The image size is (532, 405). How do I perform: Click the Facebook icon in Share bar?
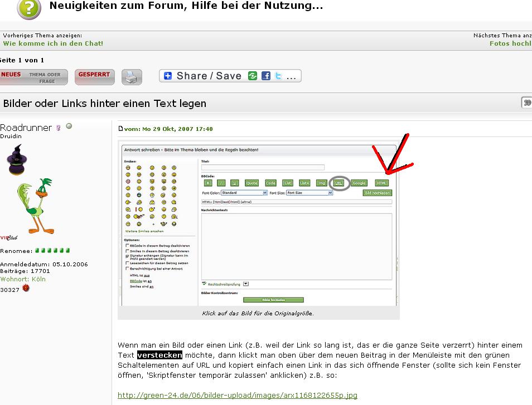[266, 76]
